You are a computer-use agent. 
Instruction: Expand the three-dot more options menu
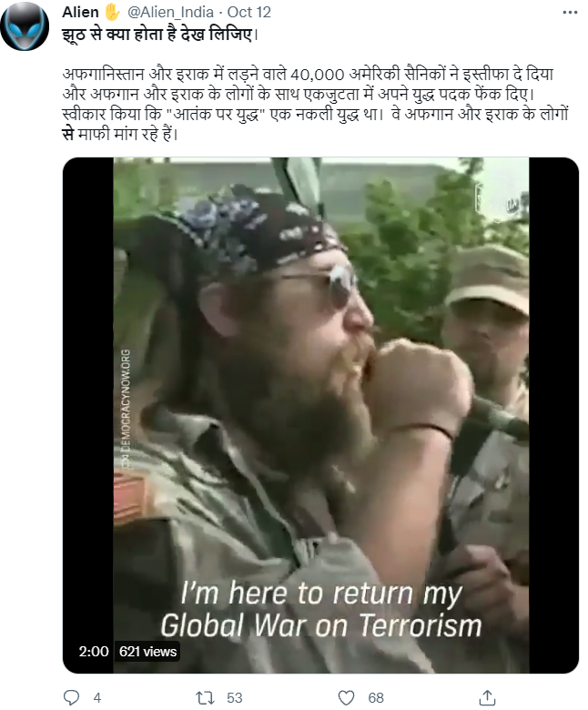(570, 12)
